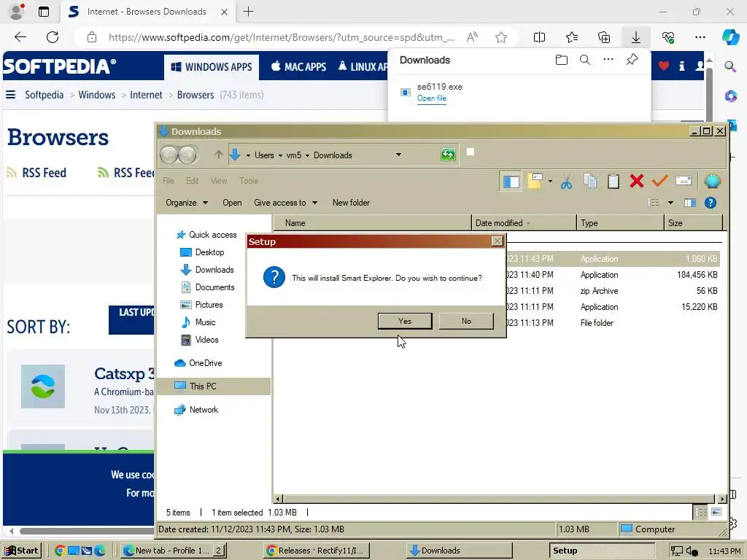Click Open file link under se6119.exe
Viewport: 747px width, 560px height.
click(432, 98)
